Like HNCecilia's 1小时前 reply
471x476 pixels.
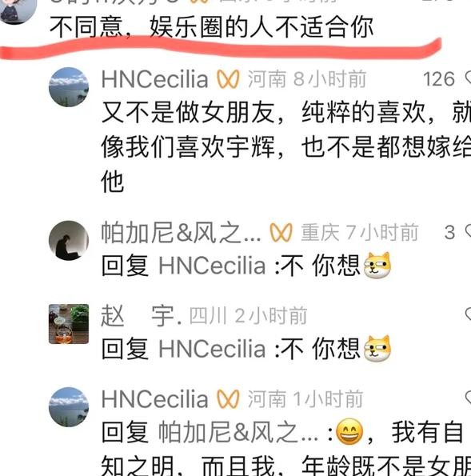(468, 398)
